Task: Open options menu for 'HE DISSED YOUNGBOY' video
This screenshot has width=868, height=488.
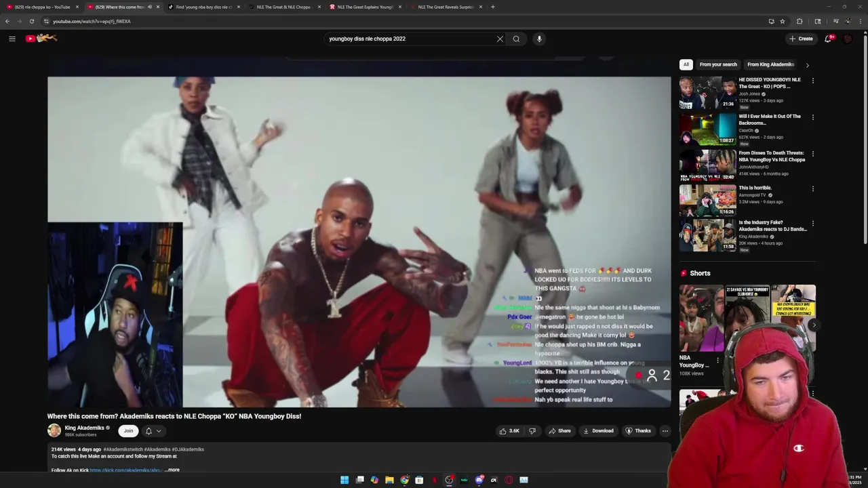Action: [812, 81]
